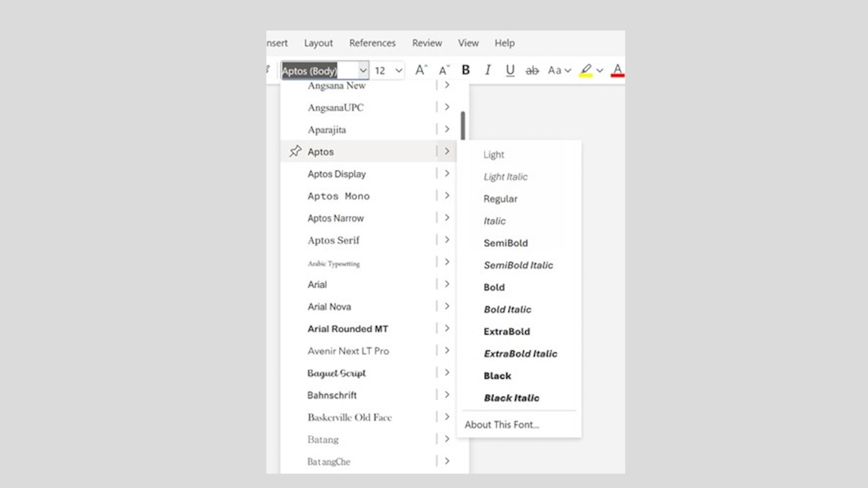Open the View tab

(x=468, y=43)
